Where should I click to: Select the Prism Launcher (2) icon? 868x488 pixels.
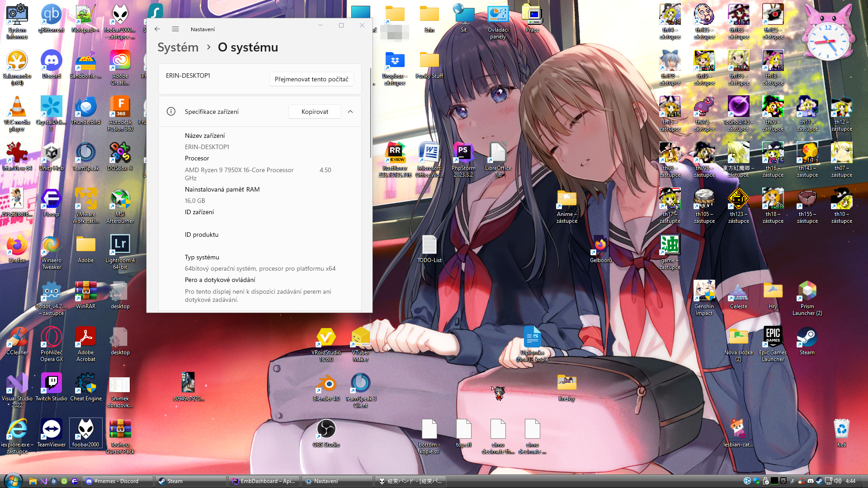click(x=807, y=298)
